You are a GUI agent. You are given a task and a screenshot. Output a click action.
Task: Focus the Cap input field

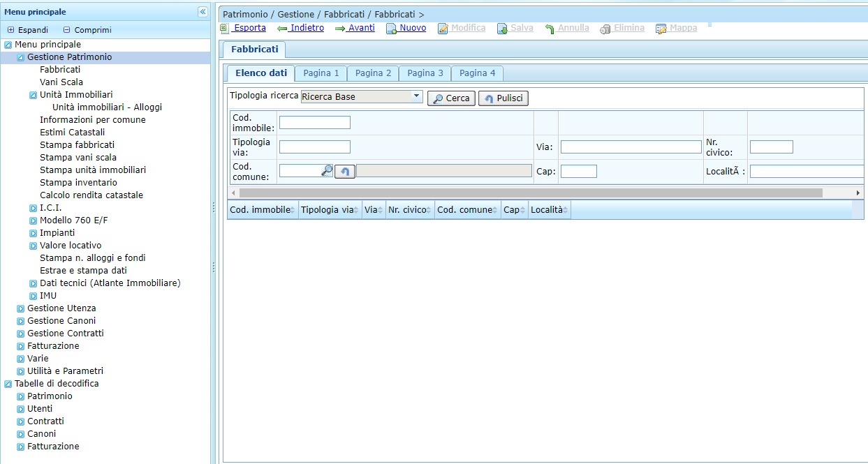point(579,171)
